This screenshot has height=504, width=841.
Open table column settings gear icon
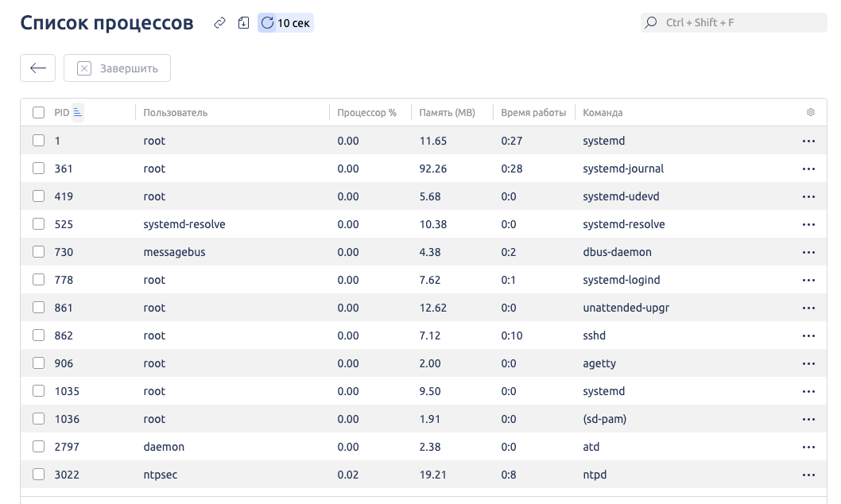pos(810,113)
